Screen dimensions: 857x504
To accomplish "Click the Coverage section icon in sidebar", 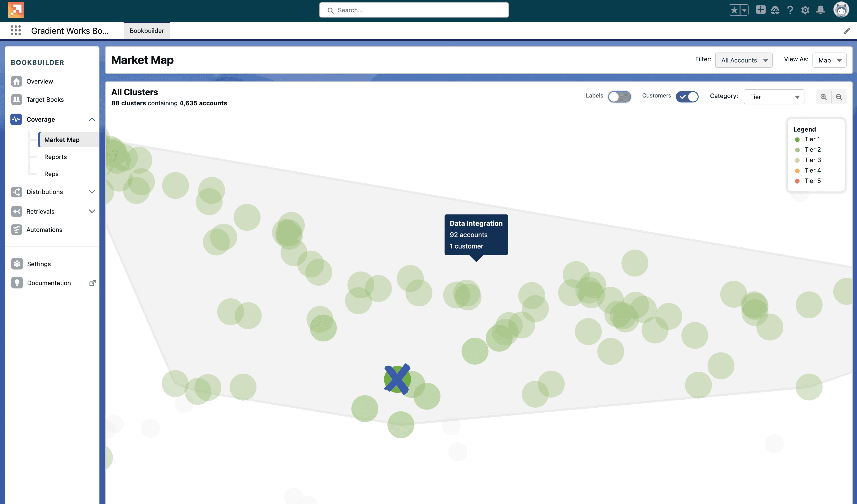I will (x=16, y=119).
